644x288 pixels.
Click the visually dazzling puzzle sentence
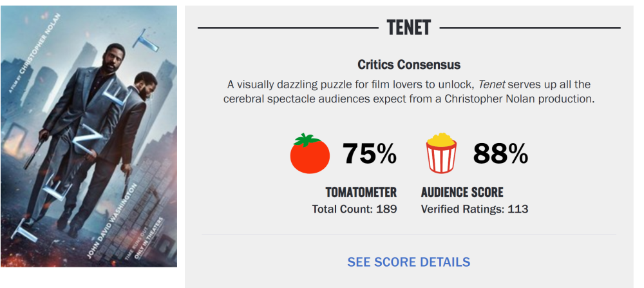point(409,92)
